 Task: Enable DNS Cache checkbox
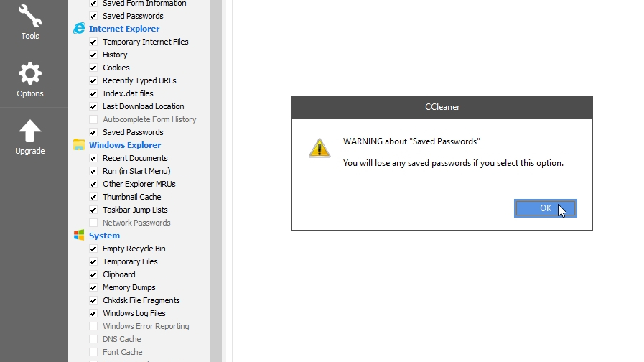click(93, 340)
